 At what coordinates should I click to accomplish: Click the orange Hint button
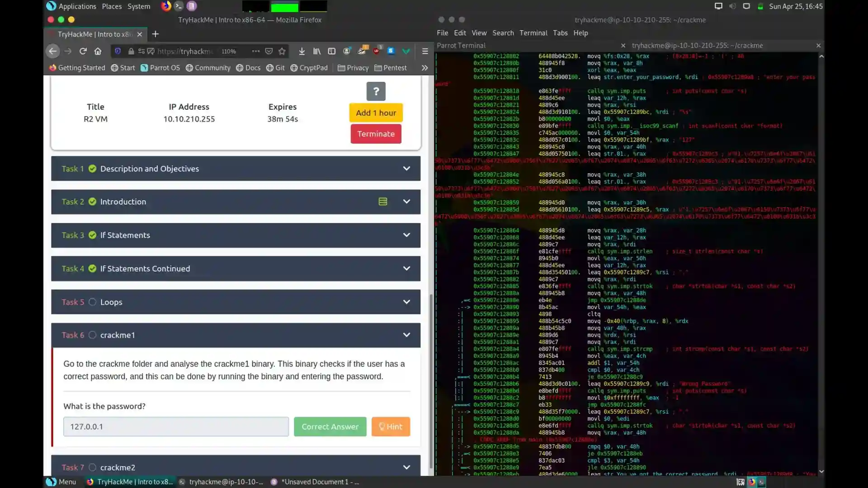[x=391, y=427]
